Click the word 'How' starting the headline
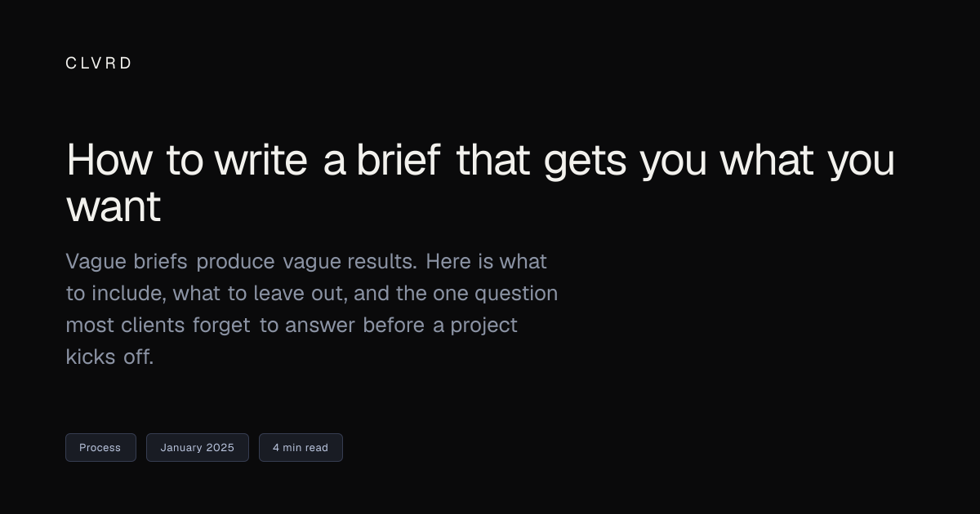Screen dimensions: 980x514 [x=109, y=159]
